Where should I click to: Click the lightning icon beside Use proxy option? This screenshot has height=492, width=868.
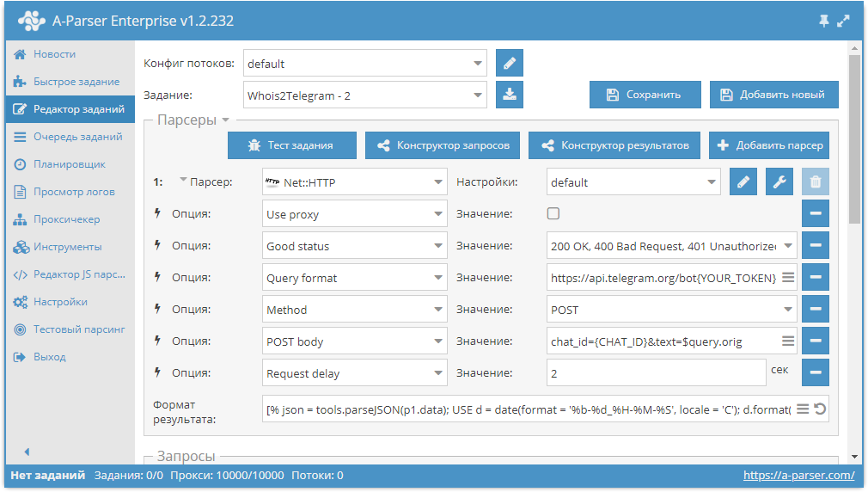pyautogui.click(x=158, y=213)
